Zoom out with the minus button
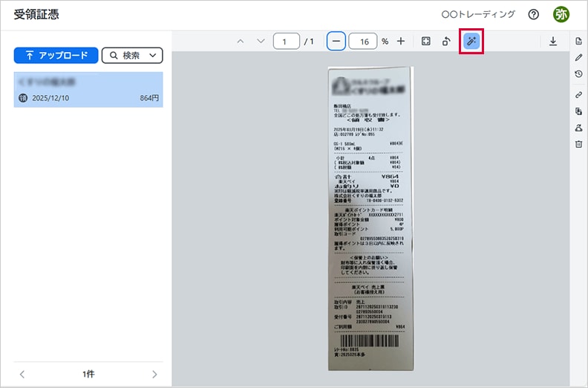The height and width of the screenshot is (388, 588). 336,42
